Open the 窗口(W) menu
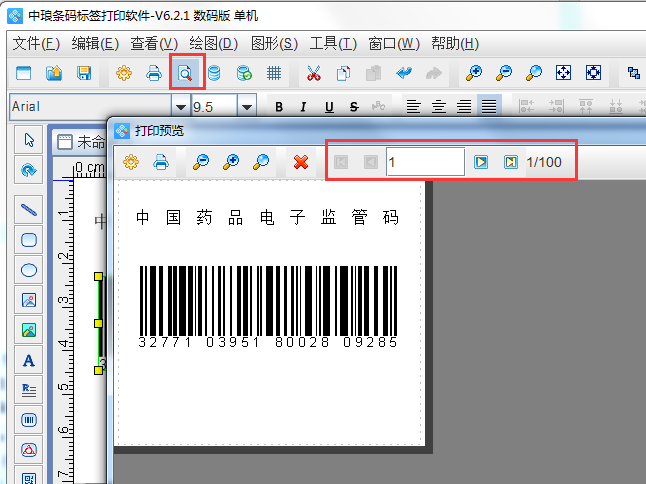The width and height of the screenshot is (646, 484). click(x=394, y=44)
